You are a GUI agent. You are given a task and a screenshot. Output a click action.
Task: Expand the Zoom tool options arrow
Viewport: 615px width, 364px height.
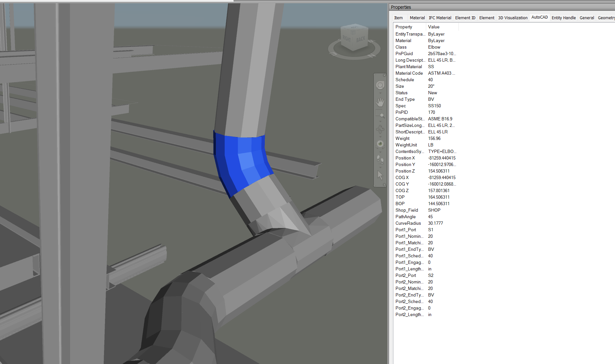[380, 121]
